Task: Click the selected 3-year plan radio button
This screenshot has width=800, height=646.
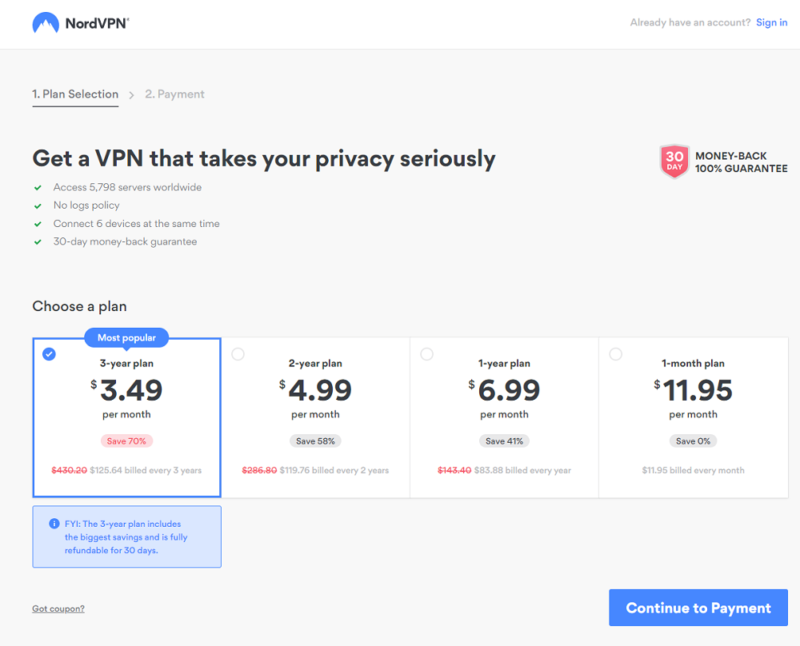Action: pyautogui.click(x=49, y=354)
